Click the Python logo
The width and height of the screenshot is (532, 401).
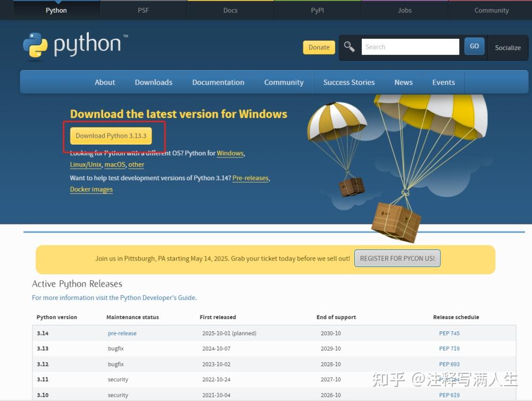click(74, 46)
